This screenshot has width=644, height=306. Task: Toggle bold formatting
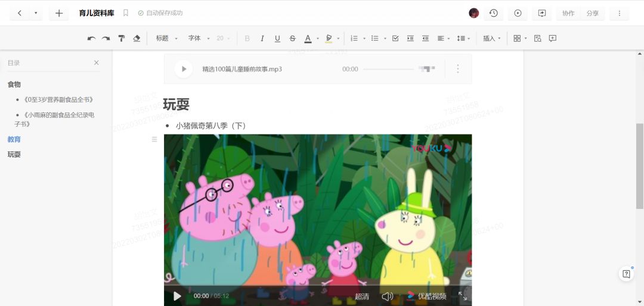coord(247,38)
